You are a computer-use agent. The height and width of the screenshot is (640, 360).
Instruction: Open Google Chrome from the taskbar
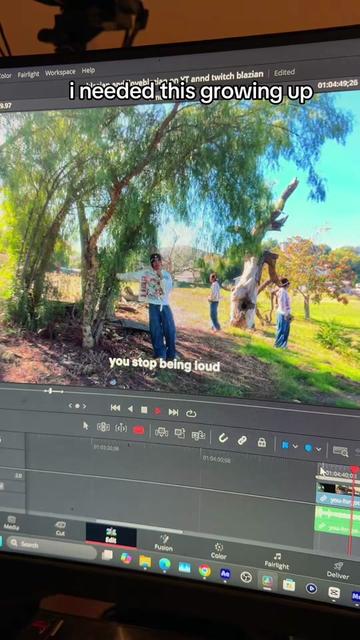tap(204, 571)
